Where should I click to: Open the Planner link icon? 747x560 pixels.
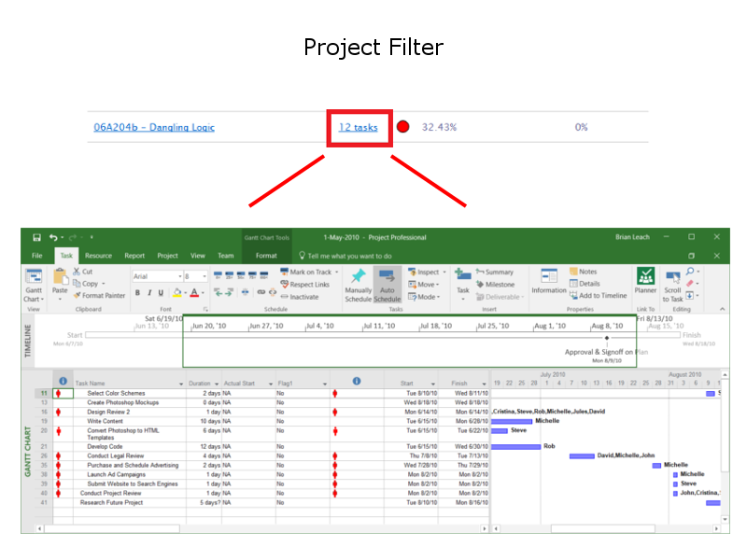pos(645,275)
